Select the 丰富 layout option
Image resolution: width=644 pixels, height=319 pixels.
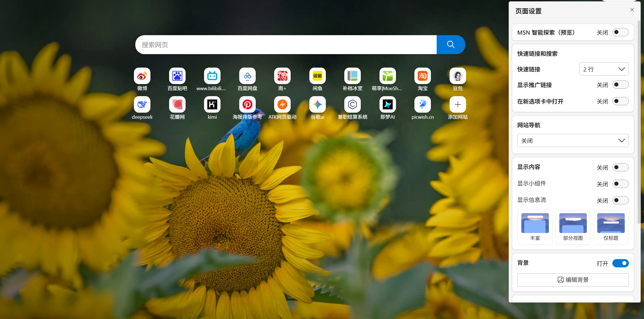pyautogui.click(x=535, y=227)
